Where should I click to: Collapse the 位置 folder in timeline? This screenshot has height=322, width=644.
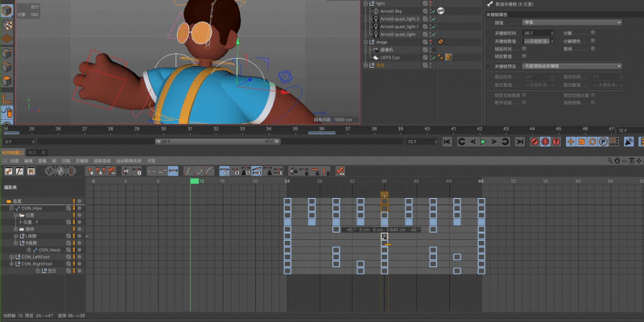[16, 215]
